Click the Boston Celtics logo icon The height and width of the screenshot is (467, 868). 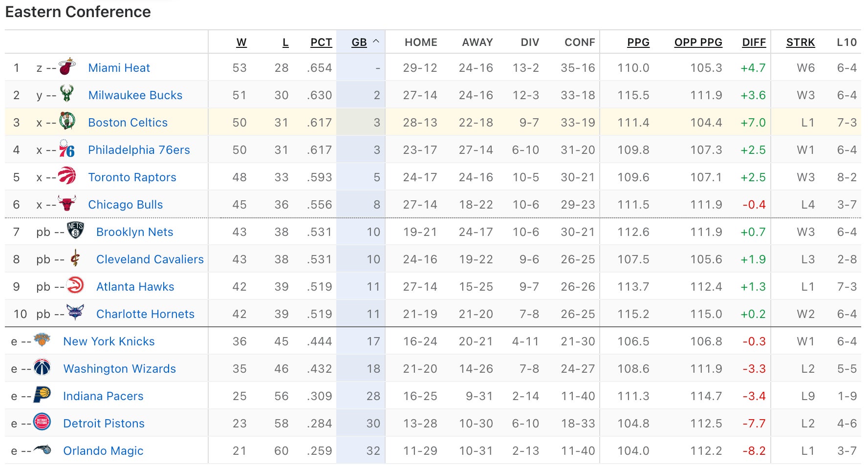tap(67, 121)
